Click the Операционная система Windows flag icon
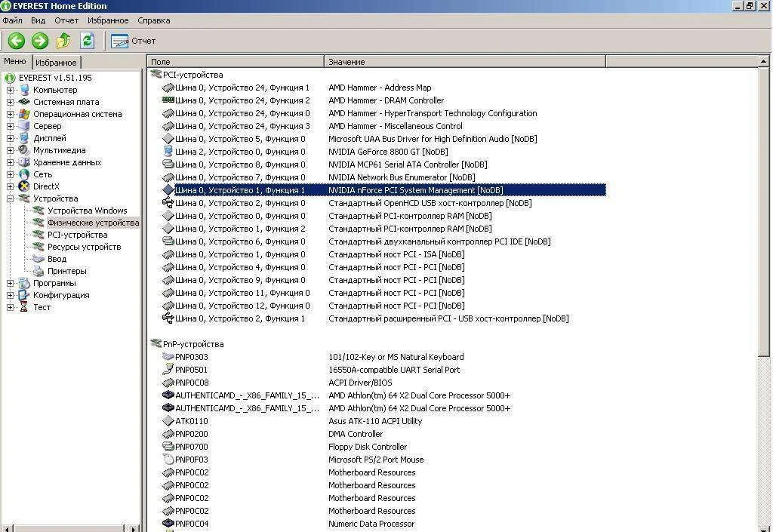Image resolution: width=773 pixels, height=532 pixels. click(x=24, y=114)
